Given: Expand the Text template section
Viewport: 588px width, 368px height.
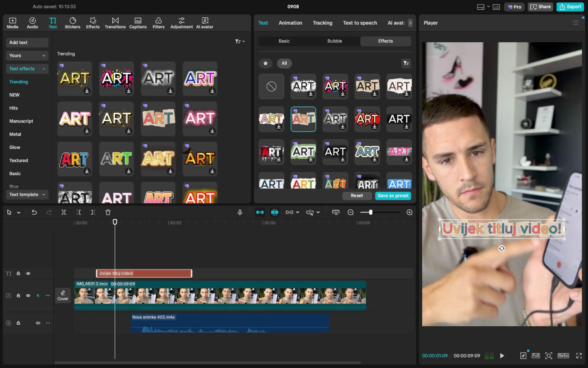Looking at the screenshot, I should [27, 194].
